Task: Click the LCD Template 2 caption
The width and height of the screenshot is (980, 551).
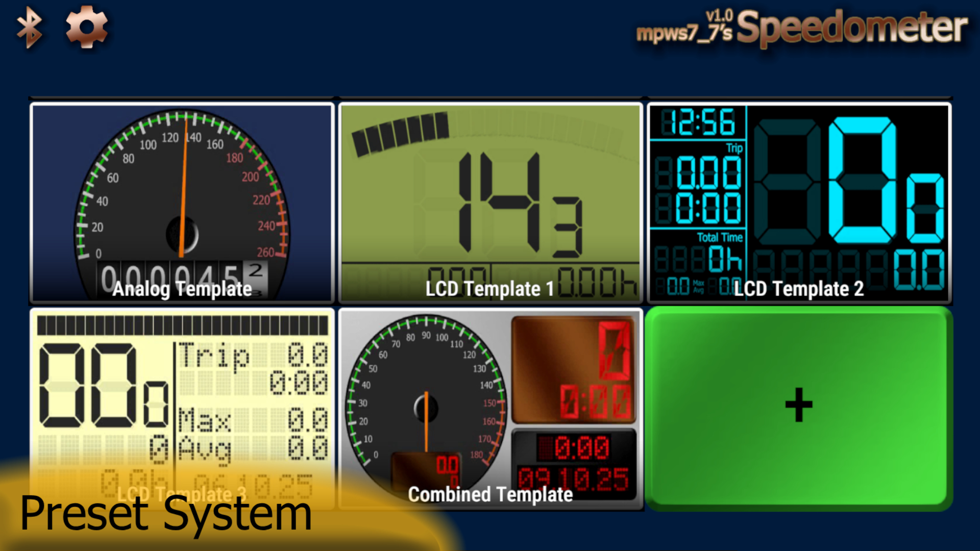Action: pyautogui.click(x=799, y=289)
